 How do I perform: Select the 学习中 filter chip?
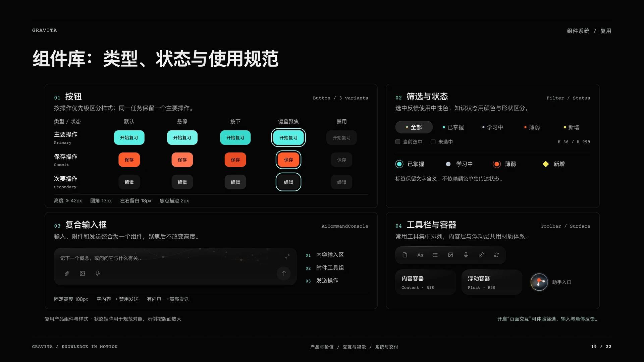[493, 127]
